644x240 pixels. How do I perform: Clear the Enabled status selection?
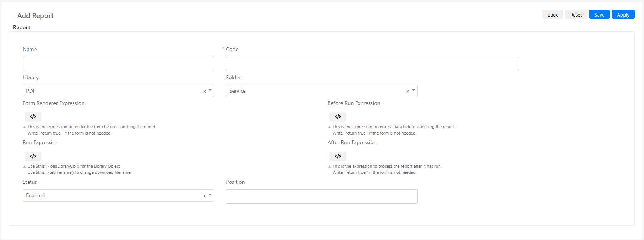204,196
